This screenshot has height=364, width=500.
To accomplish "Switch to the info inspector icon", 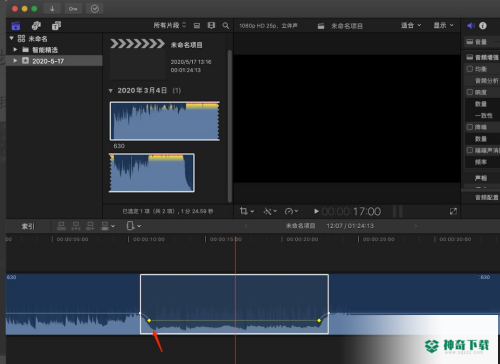I will (x=483, y=26).
